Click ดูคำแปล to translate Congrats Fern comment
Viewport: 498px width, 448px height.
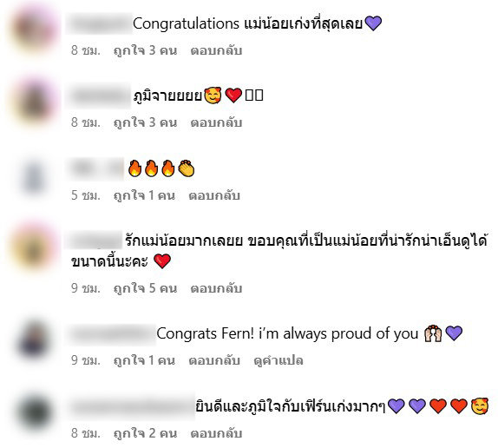[x=278, y=360]
